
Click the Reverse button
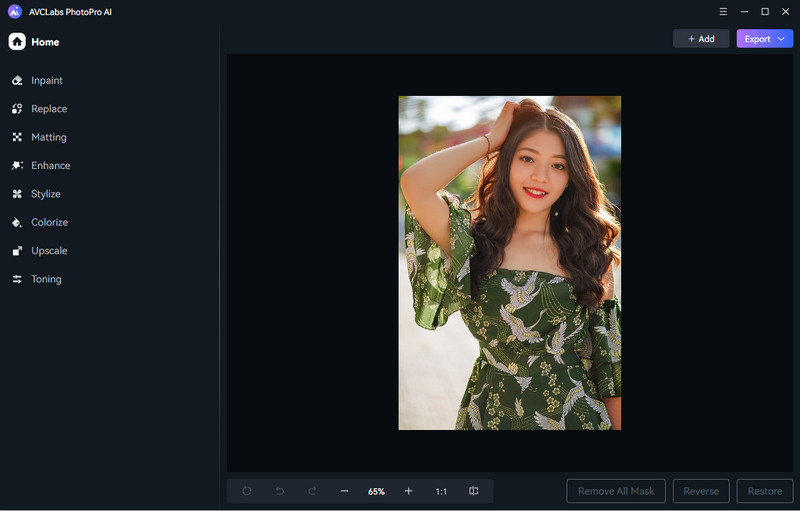[701, 491]
